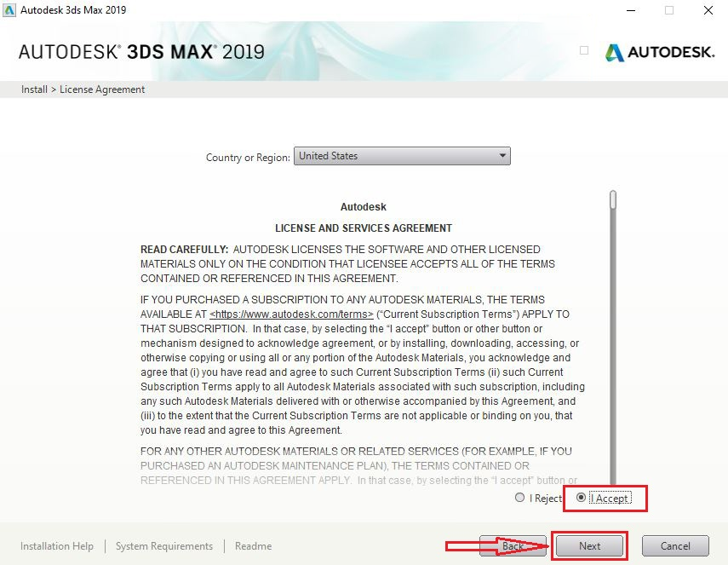Select the I Accept radio button

pyautogui.click(x=581, y=498)
